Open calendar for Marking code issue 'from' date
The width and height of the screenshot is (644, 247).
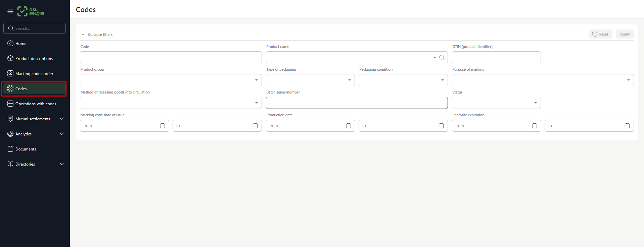pyautogui.click(x=163, y=126)
